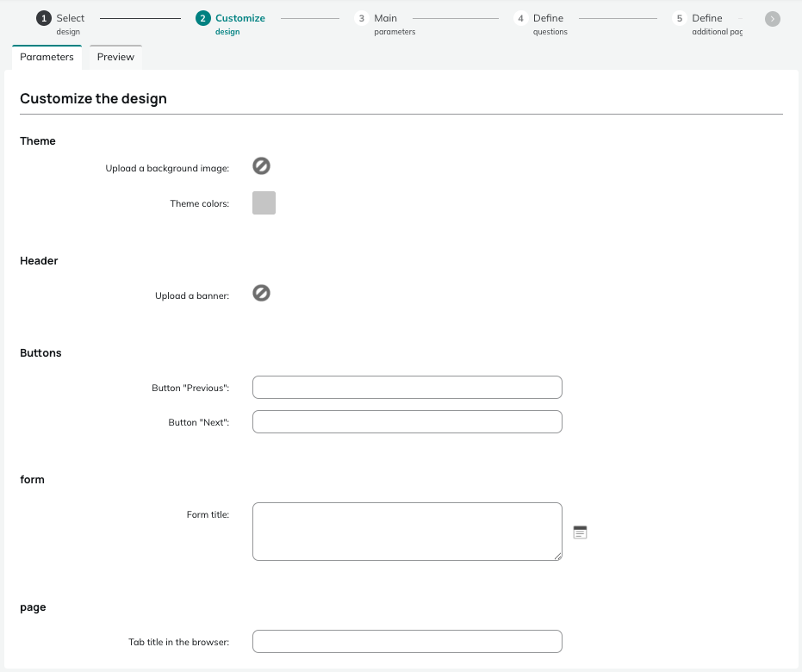Click the banner upload icon
802x672 pixels.
coord(261,293)
